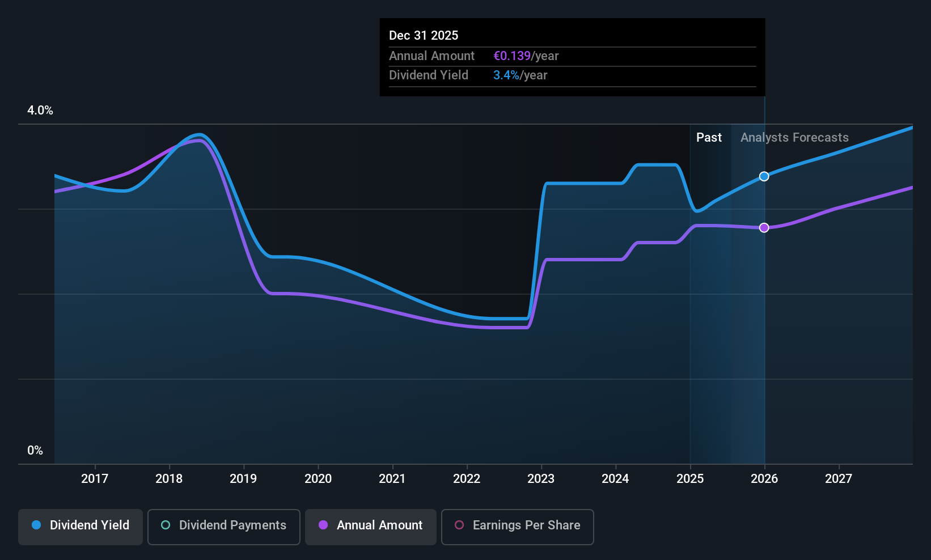Toggle the Annual Amount legend button
Viewport: 931px width, 560px height.
(371, 527)
